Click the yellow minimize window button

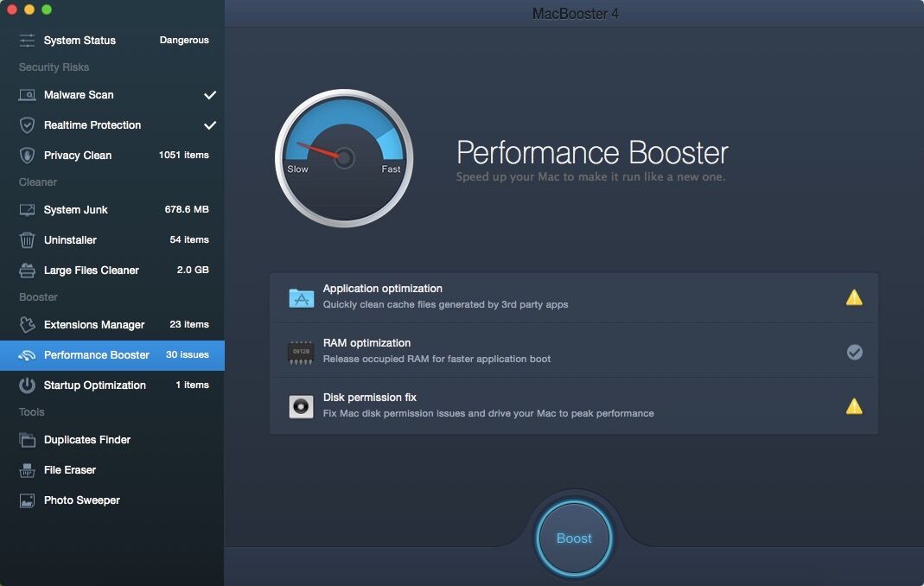pyautogui.click(x=29, y=10)
